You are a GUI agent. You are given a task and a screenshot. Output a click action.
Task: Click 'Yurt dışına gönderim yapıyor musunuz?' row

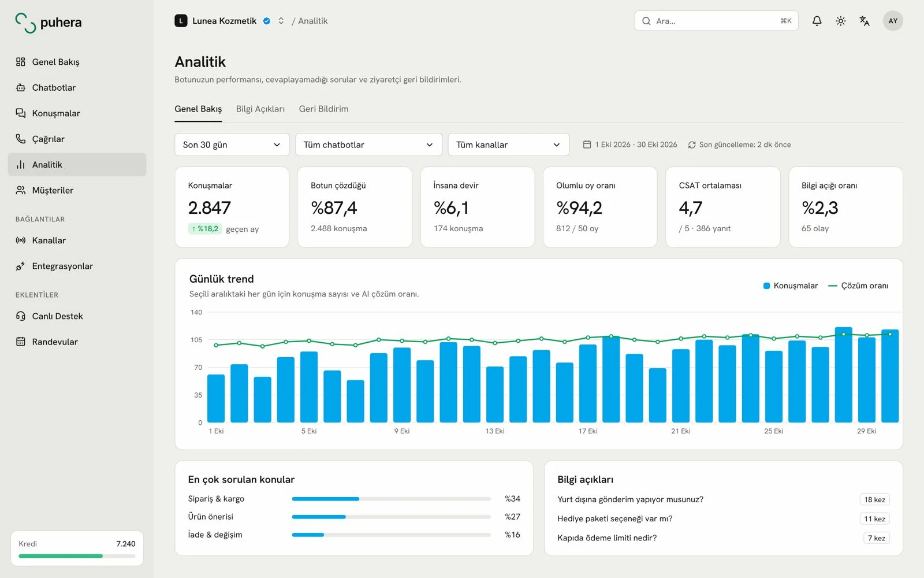(x=723, y=499)
